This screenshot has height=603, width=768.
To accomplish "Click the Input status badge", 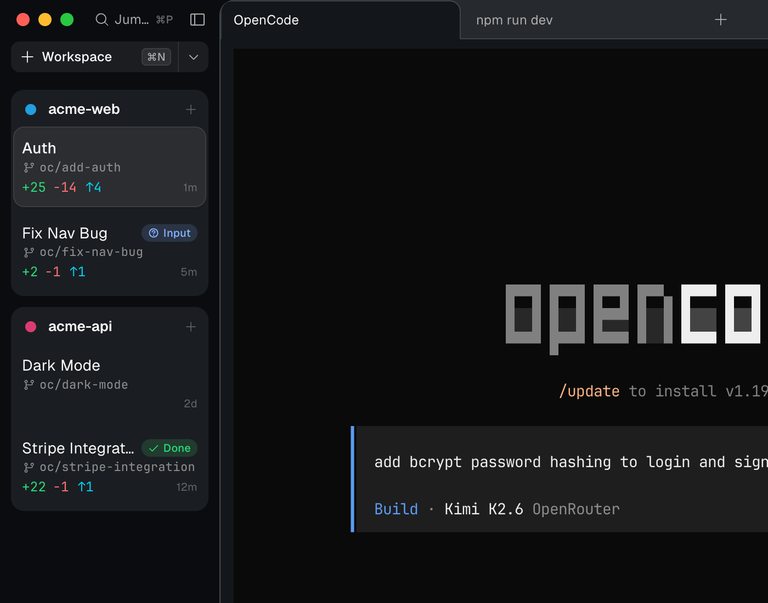I will tap(169, 233).
